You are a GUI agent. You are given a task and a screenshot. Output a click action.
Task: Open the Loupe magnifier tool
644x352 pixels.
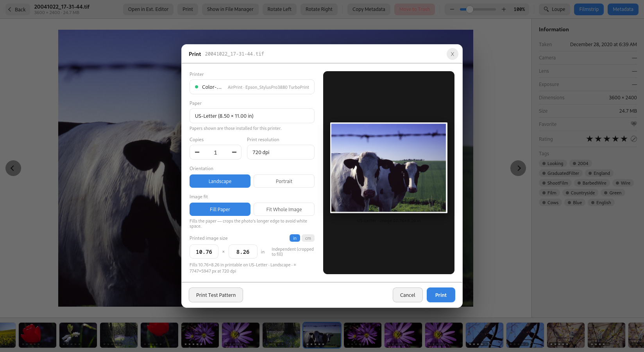pos(555,9)
